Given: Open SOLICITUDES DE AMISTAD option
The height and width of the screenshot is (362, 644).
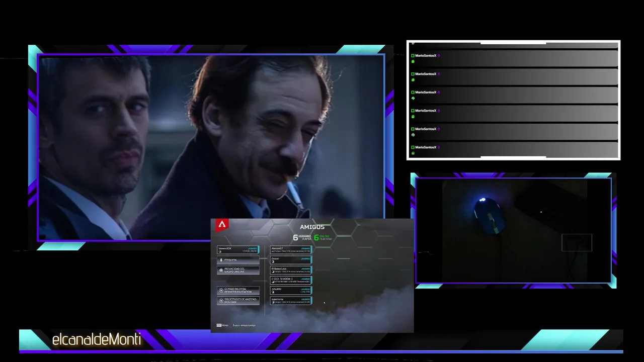Looking at the screenshot, I should click(238, 301).
